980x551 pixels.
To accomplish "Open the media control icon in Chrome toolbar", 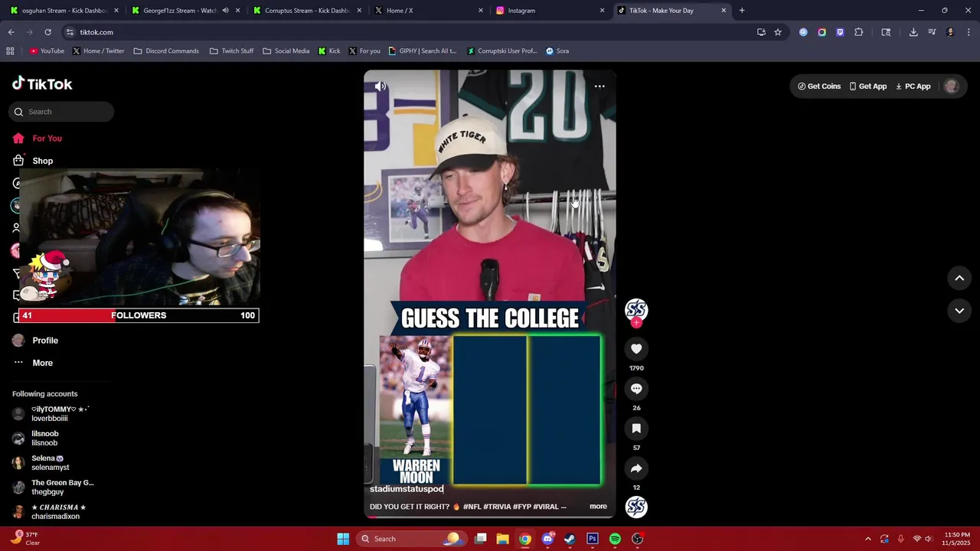I will coord(932,32).
